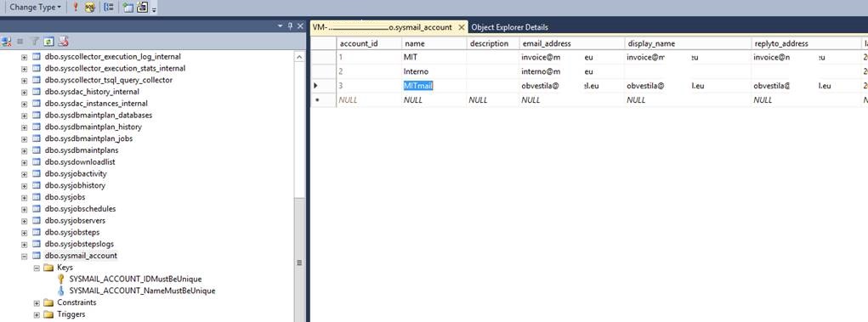Expand dbo.syscollector_execution_stats_internal node

[25, 69]
